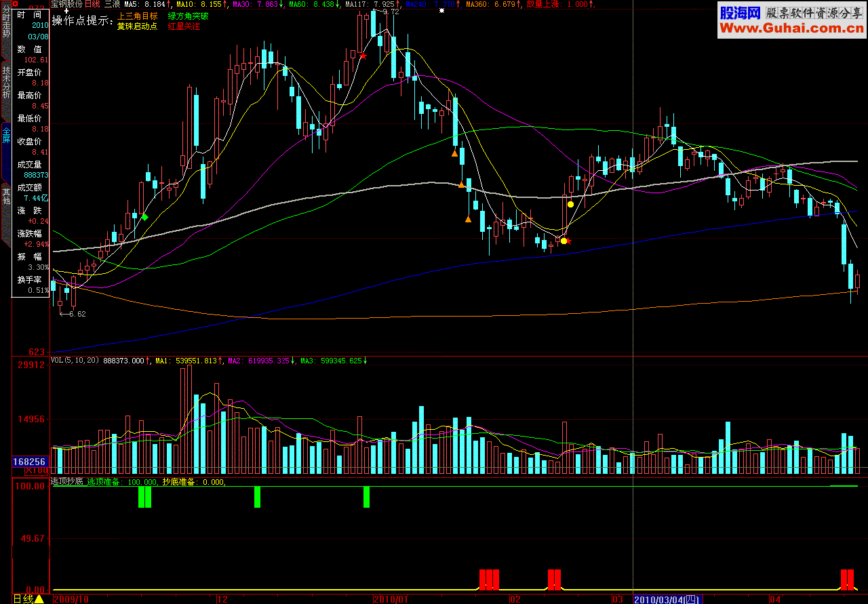The width and height of the screenshot is (868, 604).
Task: Expand the 日线 period selector triangle
Action: (39, 599)
